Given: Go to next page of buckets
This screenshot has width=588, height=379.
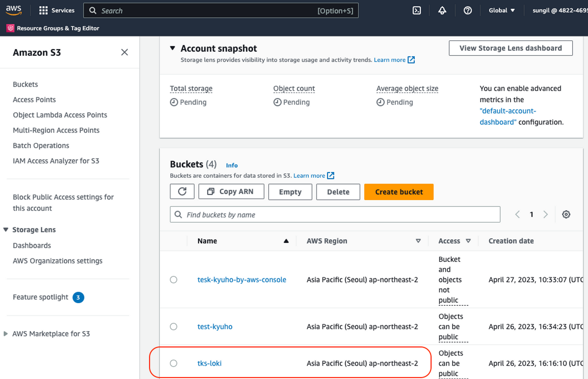Looking at the screenshot, I should (x=546, y=214).
